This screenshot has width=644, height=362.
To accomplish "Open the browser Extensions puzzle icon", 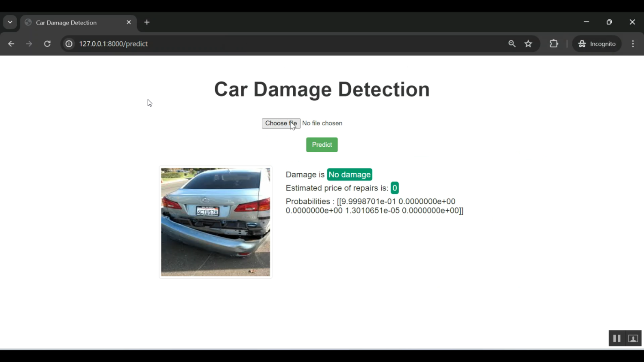I will 553,43.
